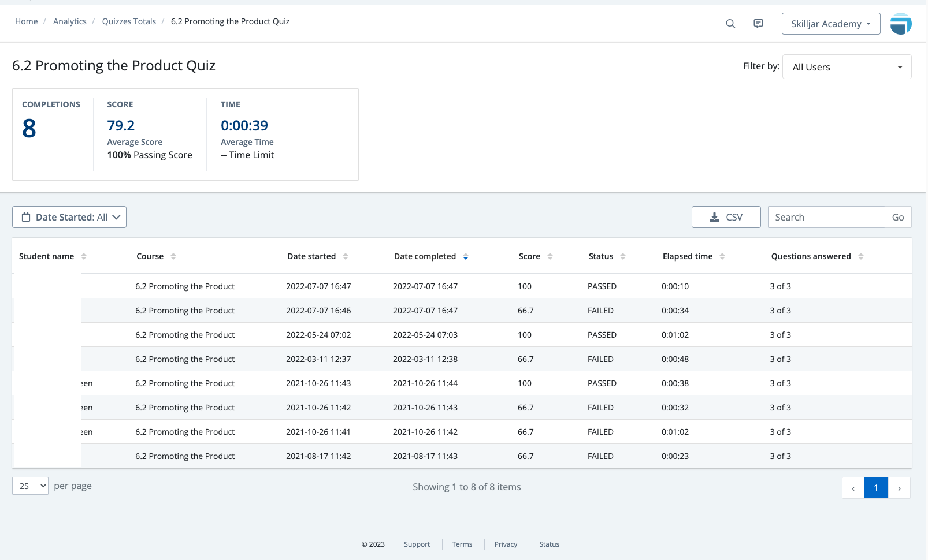
Task: Export table with CSV button
Action: (x=726, y=217)
